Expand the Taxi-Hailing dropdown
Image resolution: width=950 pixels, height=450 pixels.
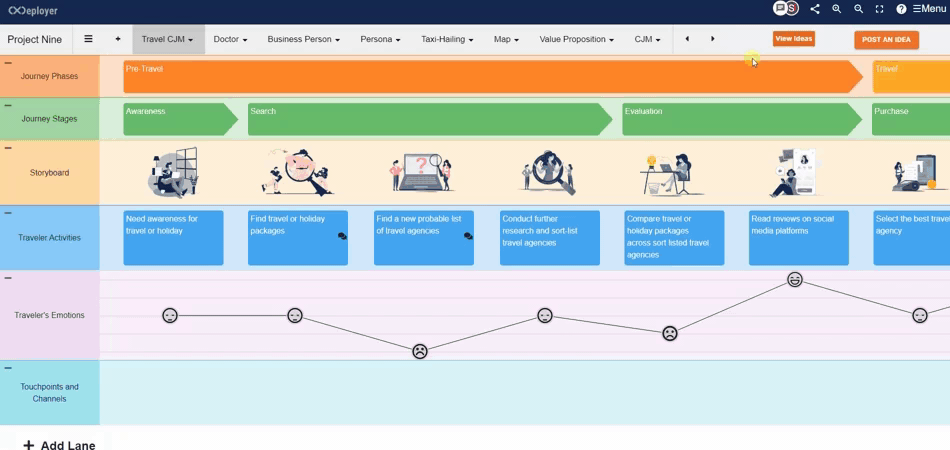[446, 40]
